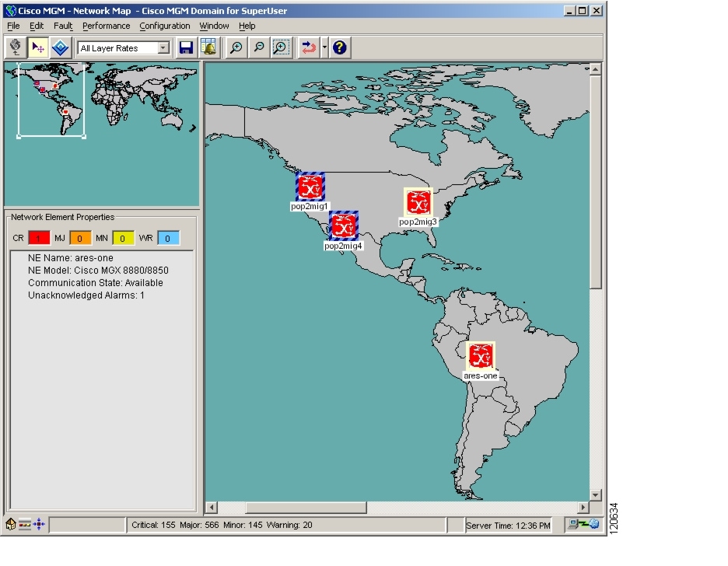Click the world overview mini map
Image resolution: width=728 pixels, height=566 pixels.
point(102,134)
